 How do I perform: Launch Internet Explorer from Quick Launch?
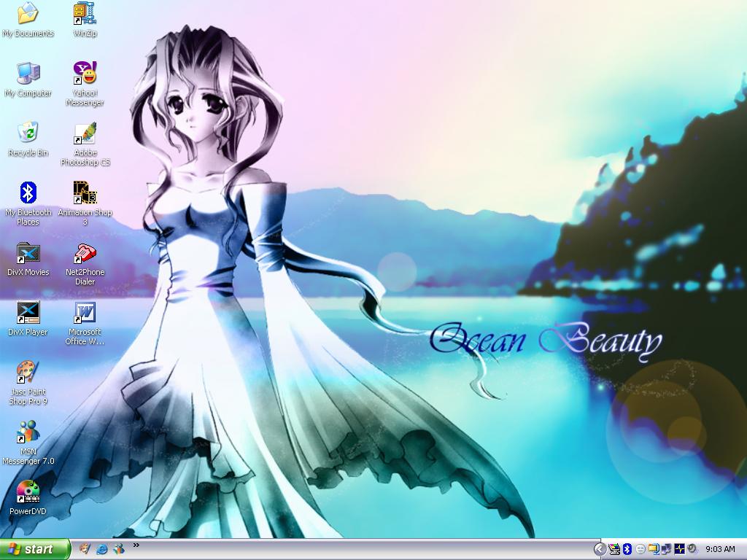point(102,549)
